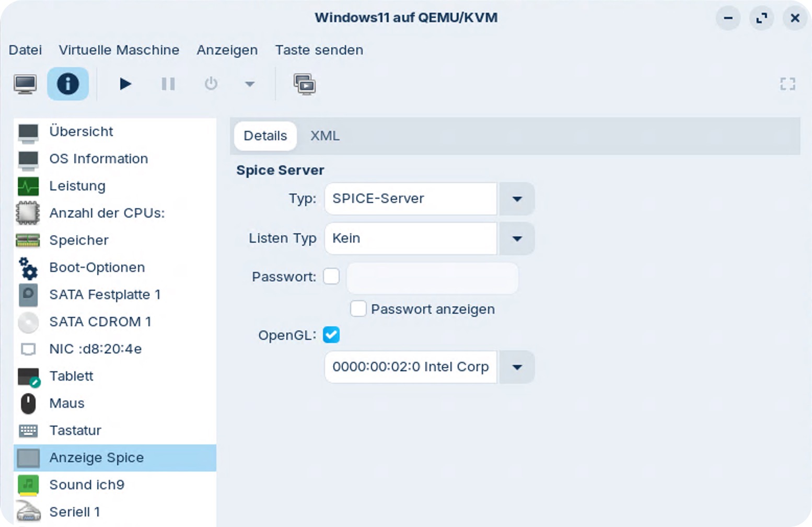Disable the OpenGL checkbox
Screen dimensions: 812x527
(331, 335)
